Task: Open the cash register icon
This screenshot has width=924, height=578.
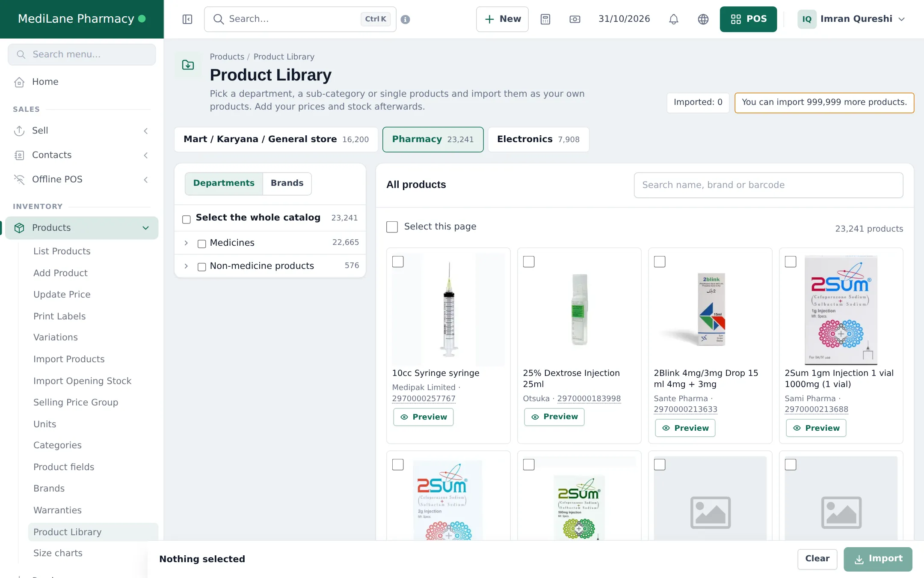Action: click(x=575, y=19)
